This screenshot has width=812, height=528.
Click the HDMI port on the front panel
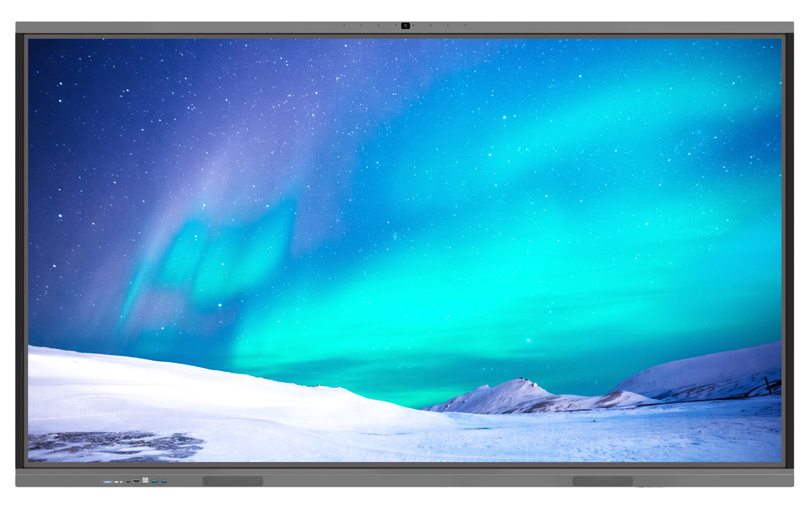click(x=136, y=481)
